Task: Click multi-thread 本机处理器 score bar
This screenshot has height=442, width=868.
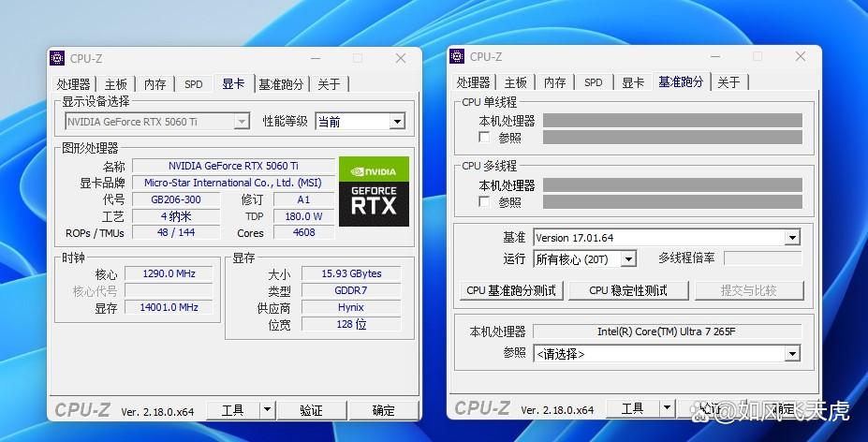Action: (x=672, y=185)
